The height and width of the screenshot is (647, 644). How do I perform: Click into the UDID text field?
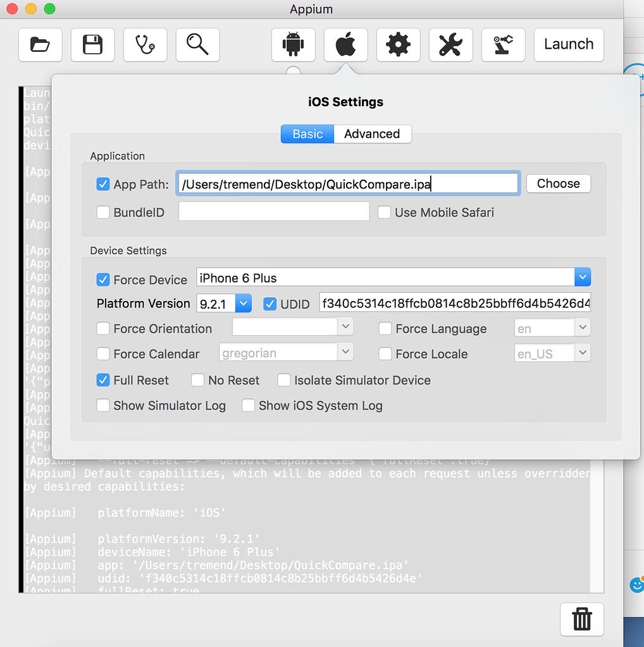pyautogui.click(x=454, y=303)
